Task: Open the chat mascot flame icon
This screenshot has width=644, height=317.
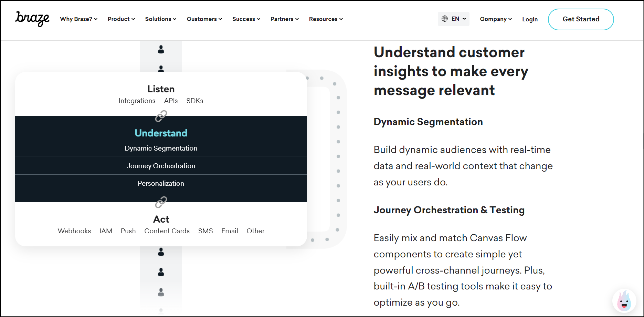Action: (624, 300)
